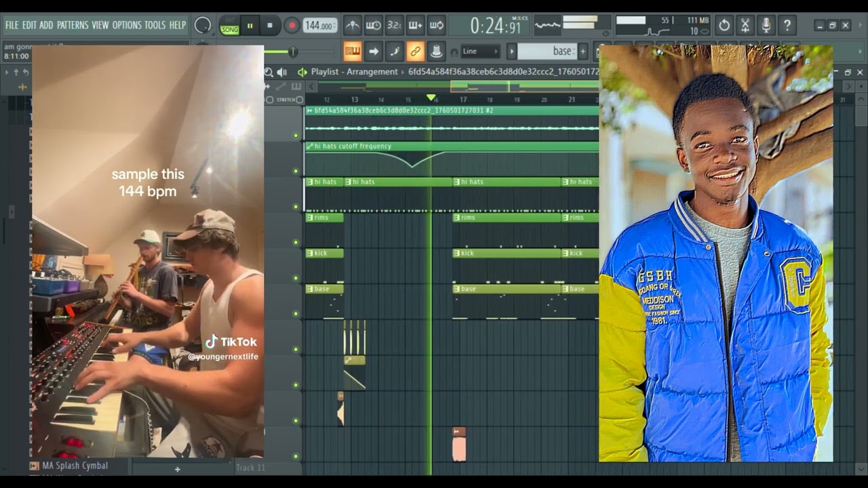Switch the PAT/SONG mode toggle
The height and width of the screenshot is (488, 868).
tap(229, 26)
